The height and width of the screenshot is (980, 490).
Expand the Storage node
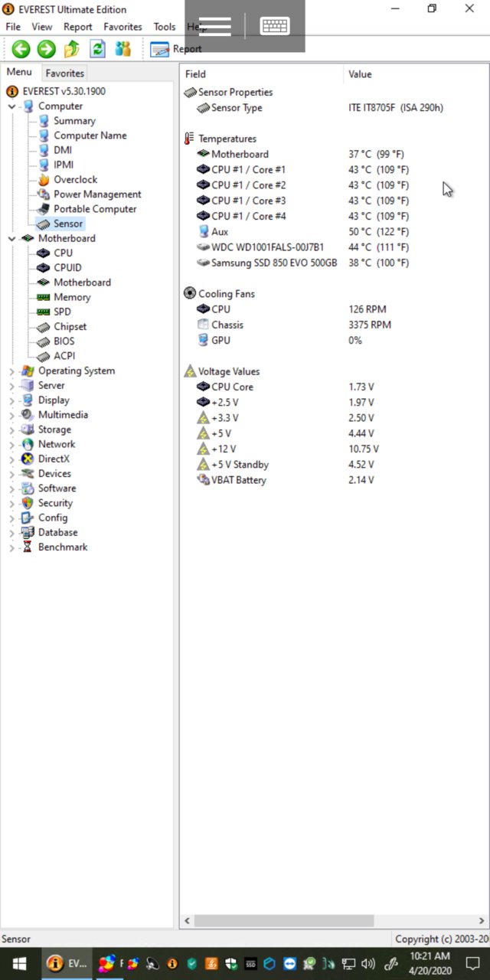tap(11, 430)
